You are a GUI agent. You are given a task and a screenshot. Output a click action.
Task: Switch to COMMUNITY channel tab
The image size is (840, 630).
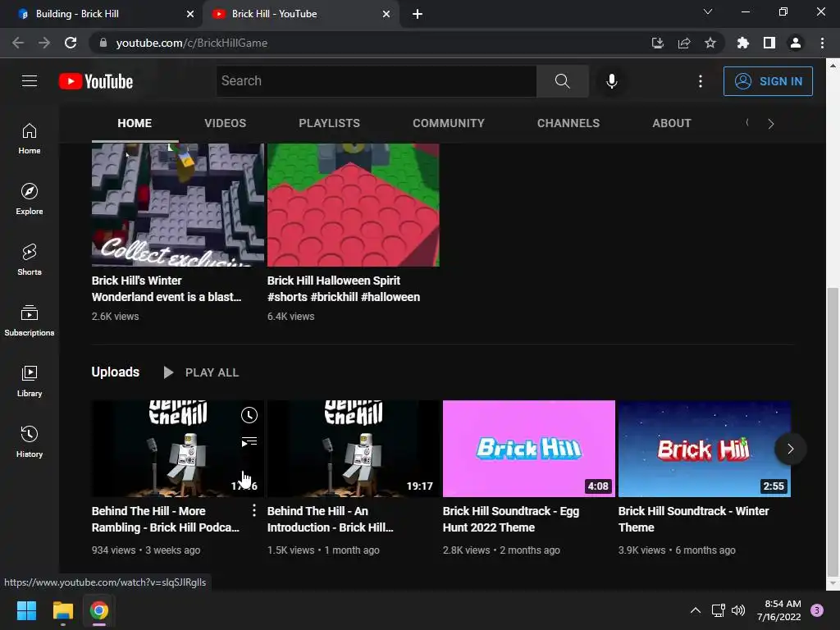tap(449, 123)
